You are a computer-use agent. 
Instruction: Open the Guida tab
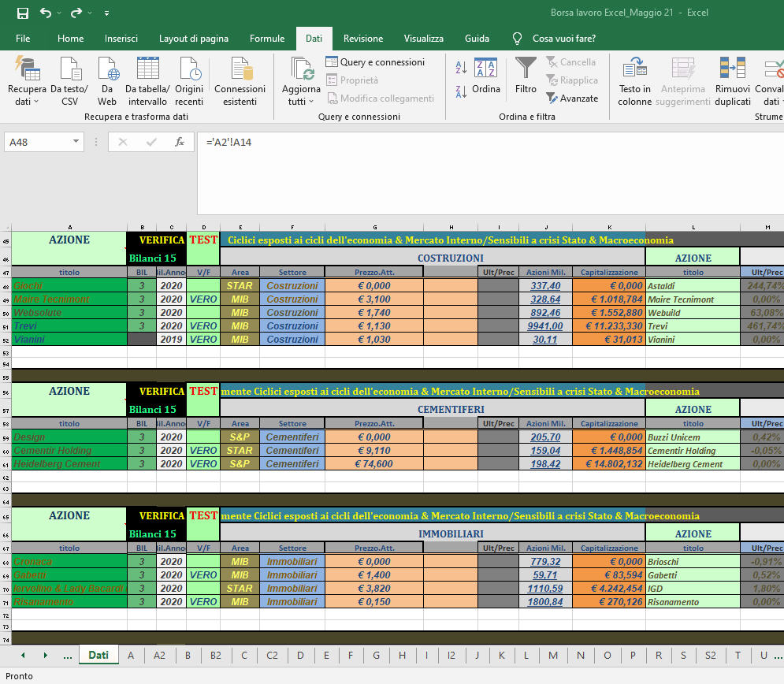click(x=477, y=39)
